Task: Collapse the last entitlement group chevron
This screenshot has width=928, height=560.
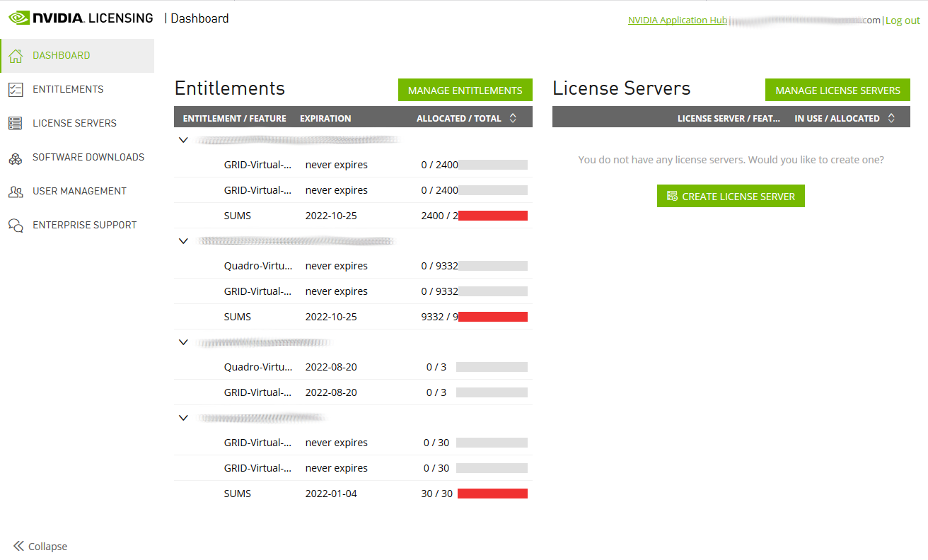Action: 183,418
